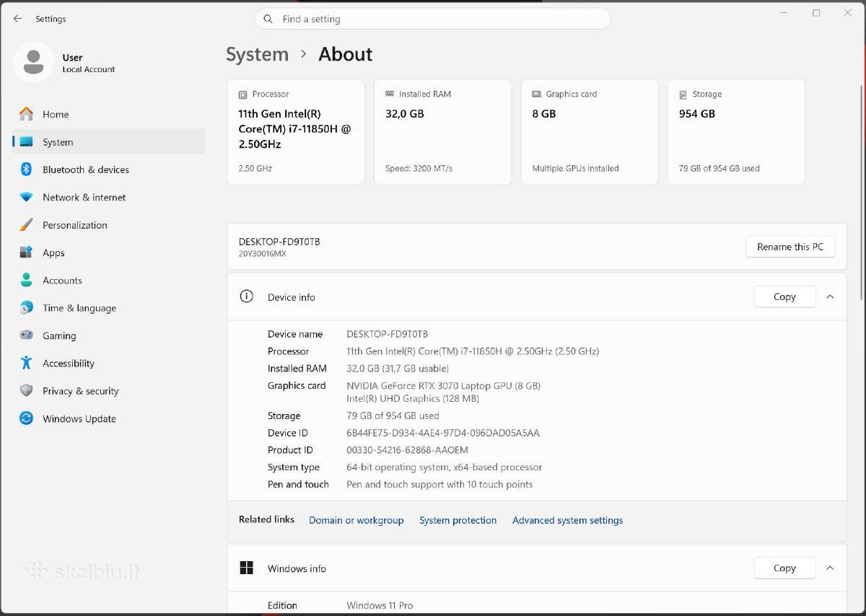Click the Gaming controller icon
866x616 pixels.
point(27,335)
